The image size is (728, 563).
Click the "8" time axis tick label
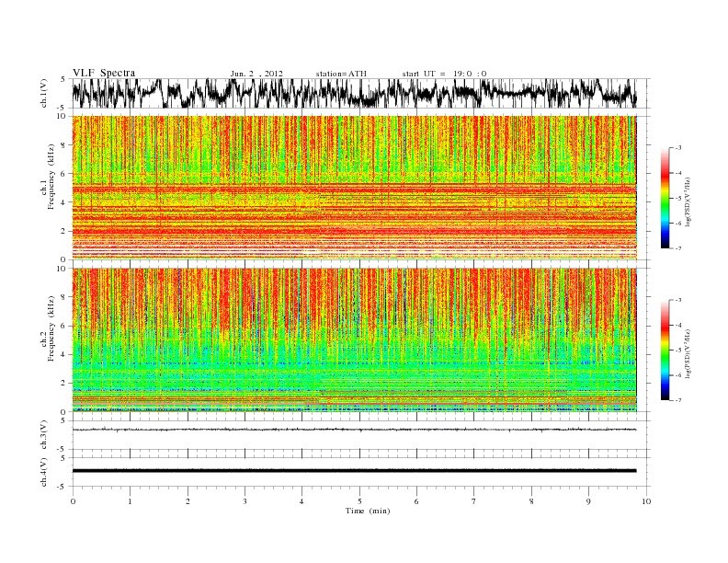[531, 501]
